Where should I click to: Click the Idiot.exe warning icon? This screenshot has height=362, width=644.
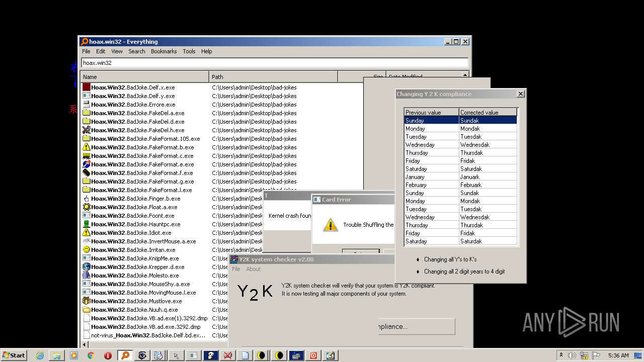pyautogui.click(x=86, y=233)
